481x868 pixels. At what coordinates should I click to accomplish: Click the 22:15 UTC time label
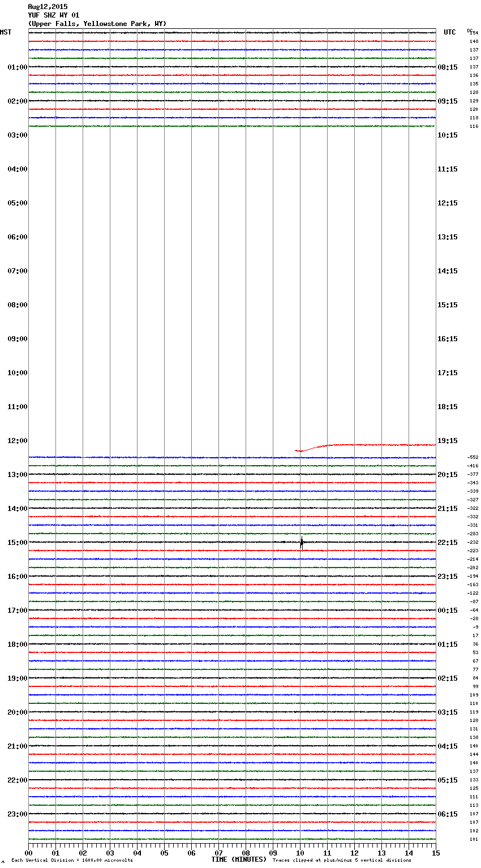point(448,543)
